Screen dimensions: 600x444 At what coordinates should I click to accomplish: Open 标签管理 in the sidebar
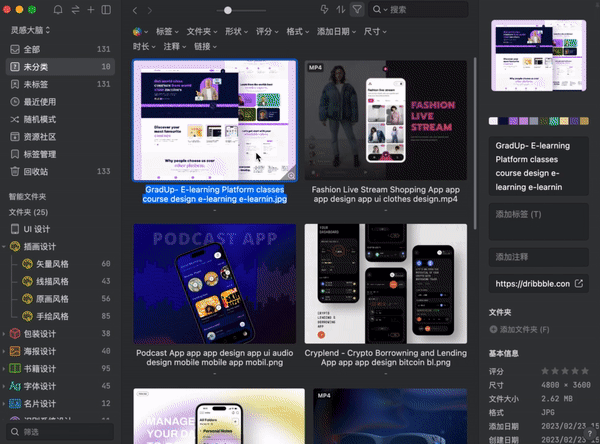point(60,154)
